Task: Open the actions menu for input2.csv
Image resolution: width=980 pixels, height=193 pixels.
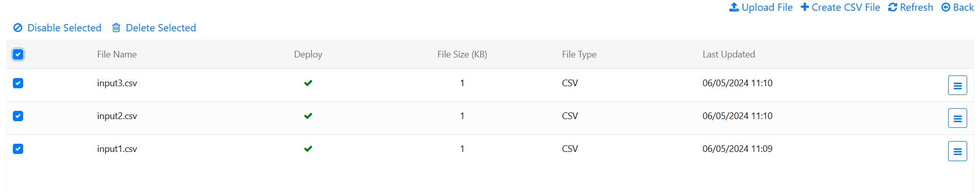Action: coord(957,118)
